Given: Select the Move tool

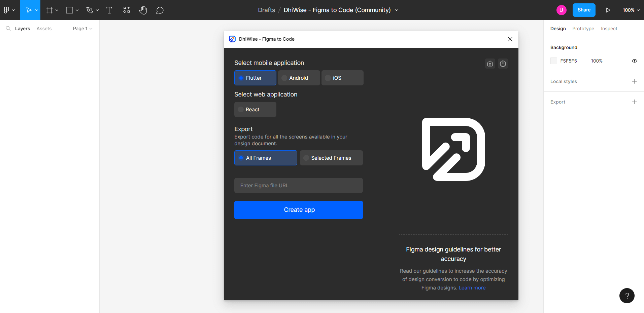Looking at the screenshot, I should click(x=29, y=10).
